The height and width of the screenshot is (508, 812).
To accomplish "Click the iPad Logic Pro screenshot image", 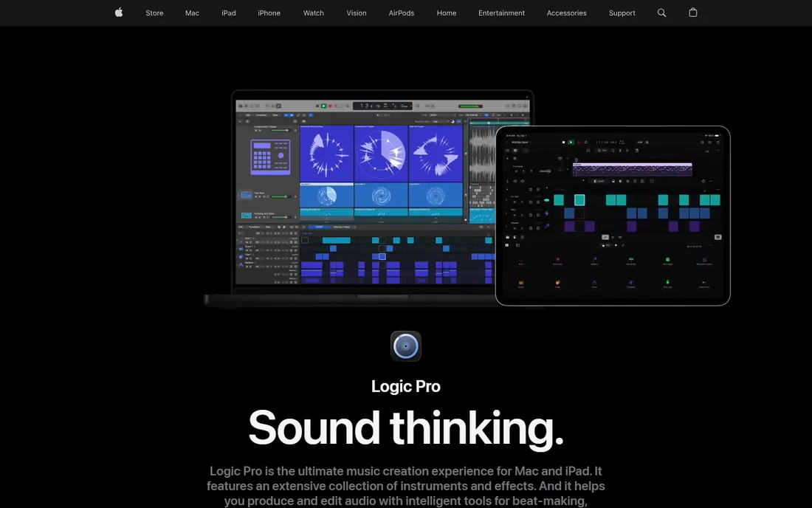I will pyautogui.click(x=613, y=216).
